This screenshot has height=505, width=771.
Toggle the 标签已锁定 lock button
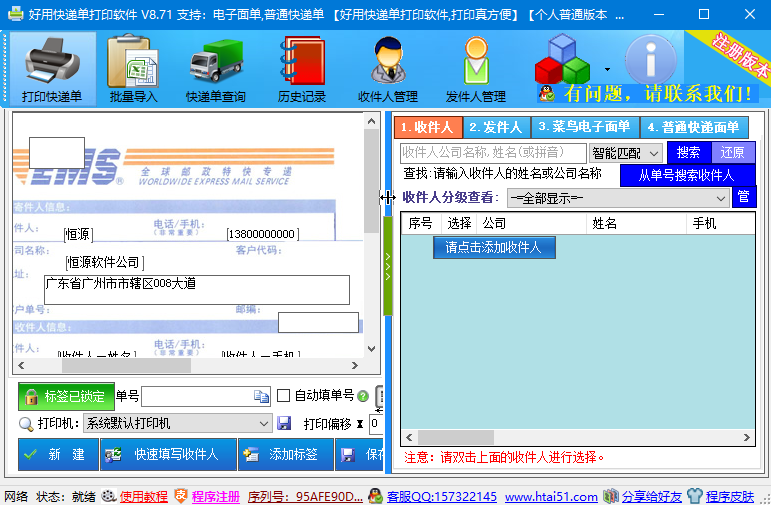pos(66,396)
